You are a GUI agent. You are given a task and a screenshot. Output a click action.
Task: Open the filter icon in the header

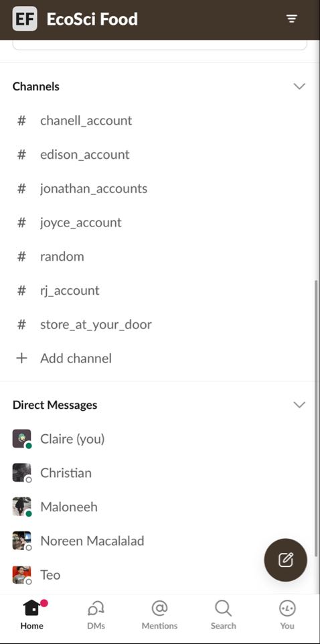coord(292,19)
